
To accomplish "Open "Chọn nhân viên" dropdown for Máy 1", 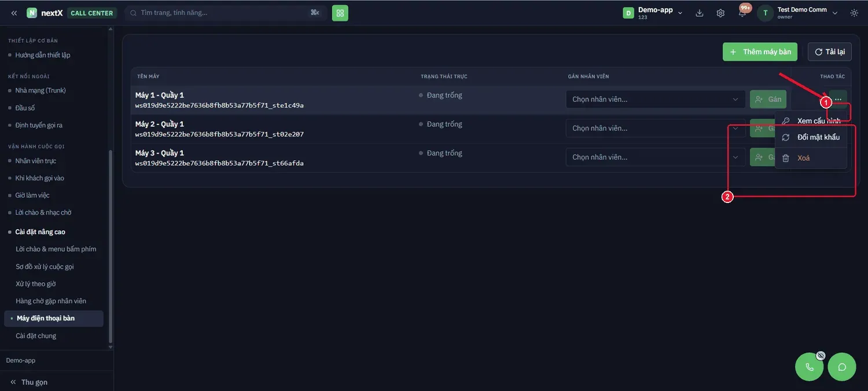I will click(656, 99).
